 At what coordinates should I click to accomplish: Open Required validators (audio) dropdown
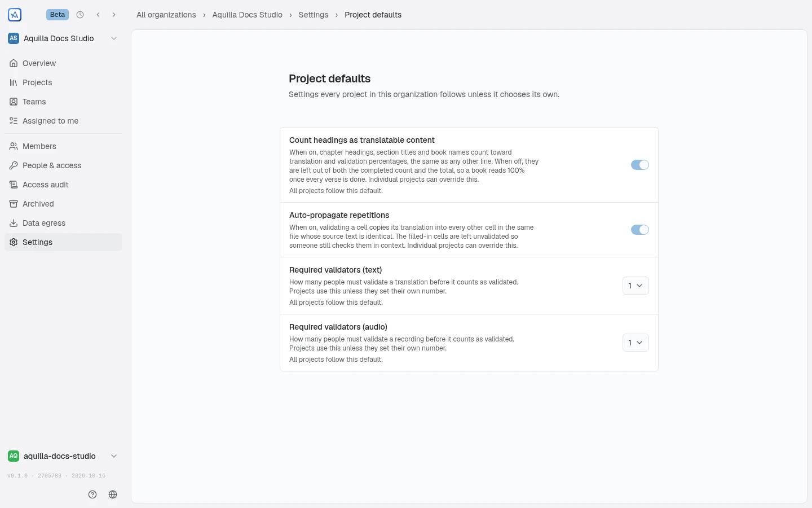pyautogui.click(x=636, y=343)
